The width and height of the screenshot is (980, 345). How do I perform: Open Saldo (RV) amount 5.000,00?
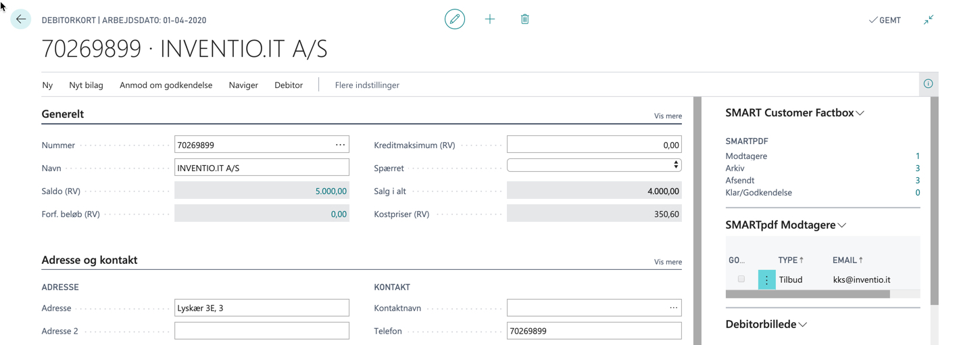pos(330,191)
